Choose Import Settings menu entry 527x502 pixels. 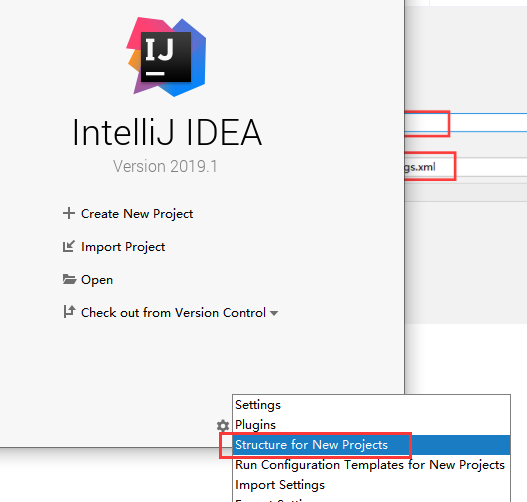371,485
